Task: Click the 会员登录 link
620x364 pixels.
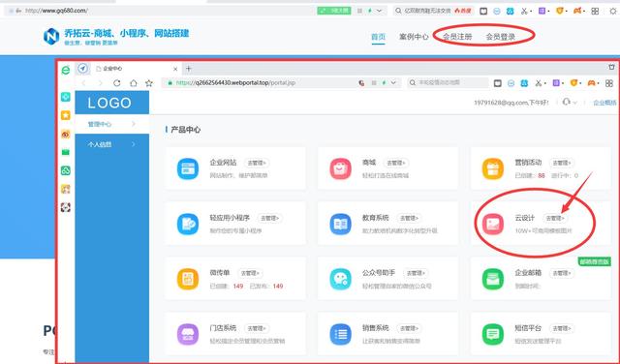Action: 501,37
